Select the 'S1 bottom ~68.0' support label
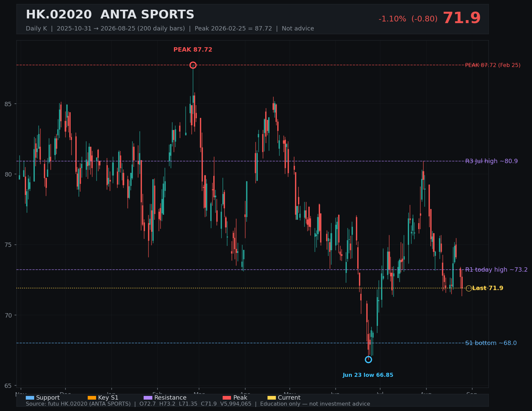This screenshot has height=411, width=532. click(x=491, y=343)
